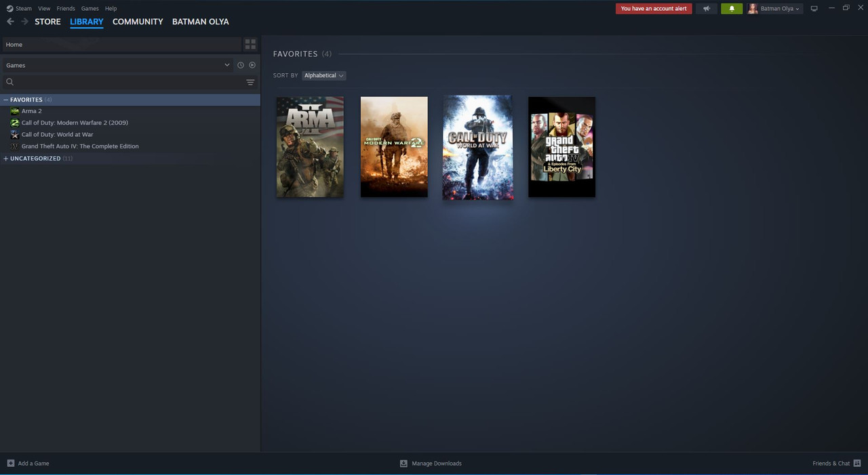Open the Batman Olya account dropdown
The image size is (868, 475).
[780, 9]
